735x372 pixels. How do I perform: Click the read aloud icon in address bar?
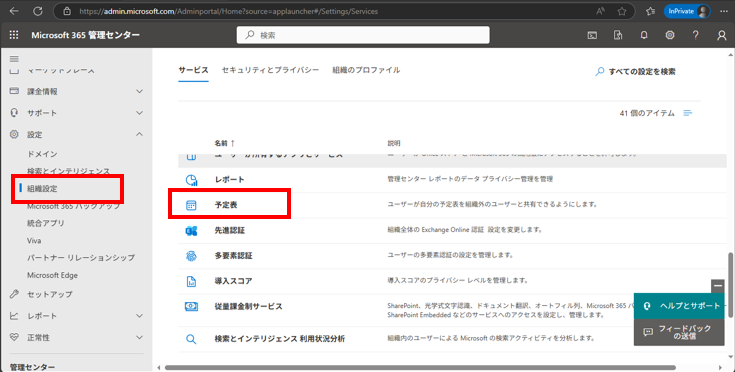click(600, 11)
